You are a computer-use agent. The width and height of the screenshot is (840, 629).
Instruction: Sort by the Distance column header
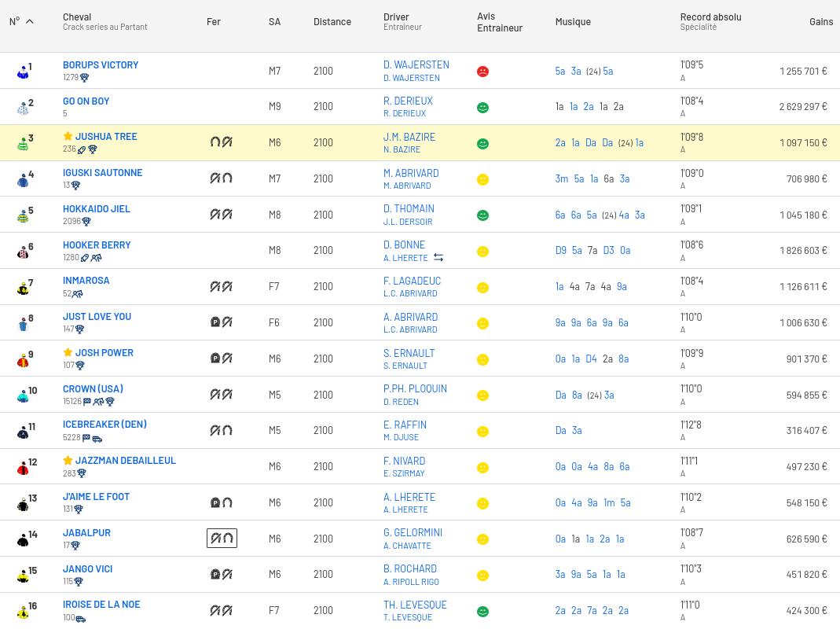pos(332,22)
